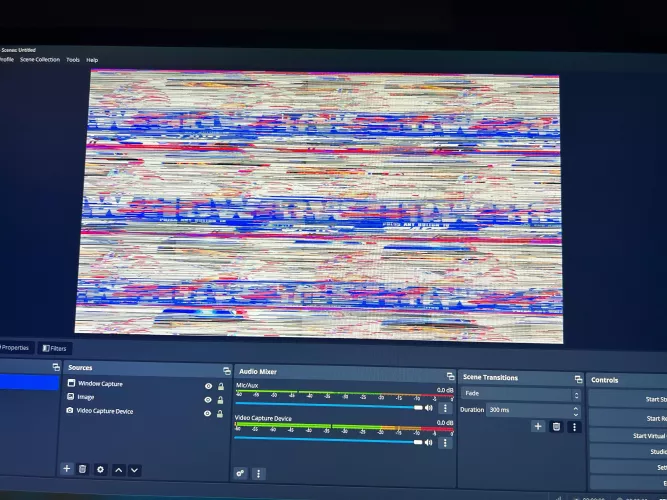Screen dimensions: 667x500
Task: Open the Scene Collection menu
Action: [x=40, y=60]
